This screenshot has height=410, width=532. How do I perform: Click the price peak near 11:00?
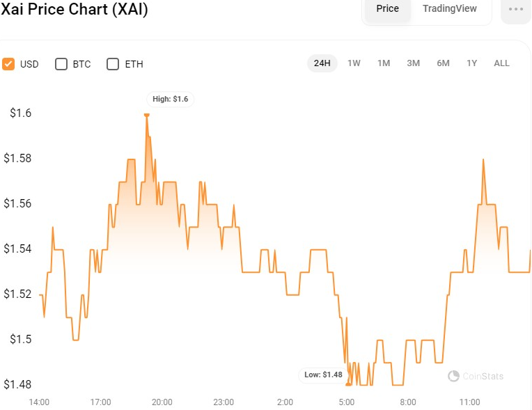[x=483, y=159]
